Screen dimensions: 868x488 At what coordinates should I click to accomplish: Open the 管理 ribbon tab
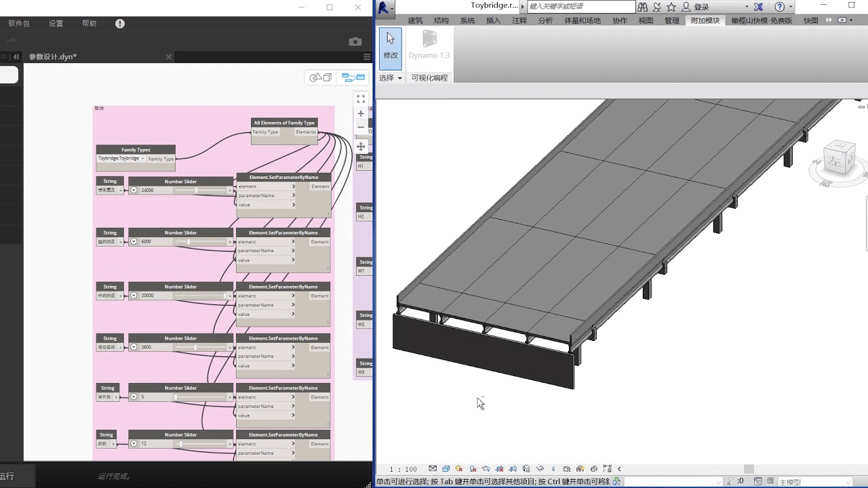pos(672,20)
